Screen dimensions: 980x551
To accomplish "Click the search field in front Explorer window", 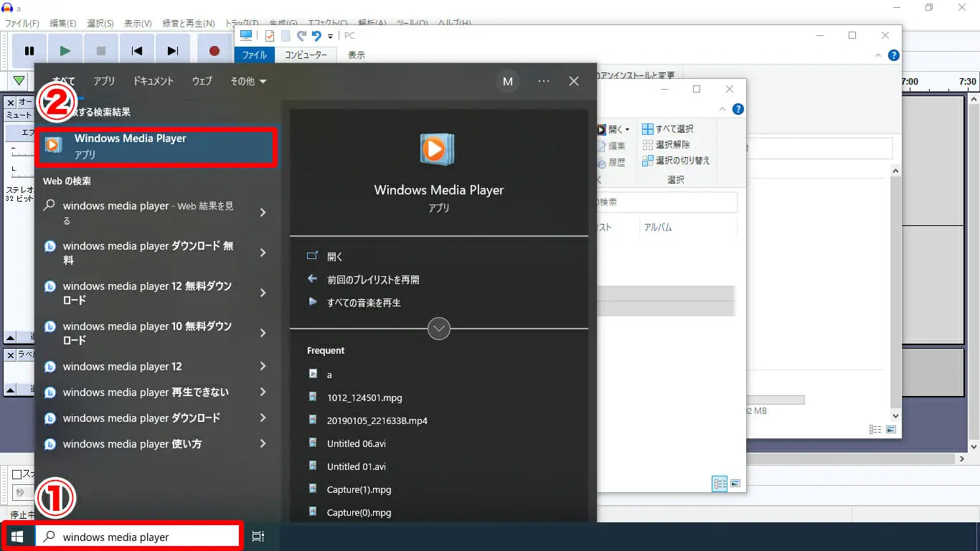I will 666,202.
